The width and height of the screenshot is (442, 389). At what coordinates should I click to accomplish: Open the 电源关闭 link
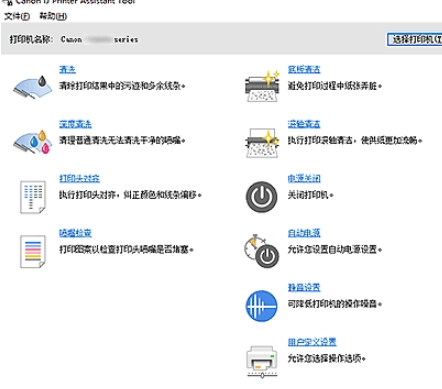point(304,178)
